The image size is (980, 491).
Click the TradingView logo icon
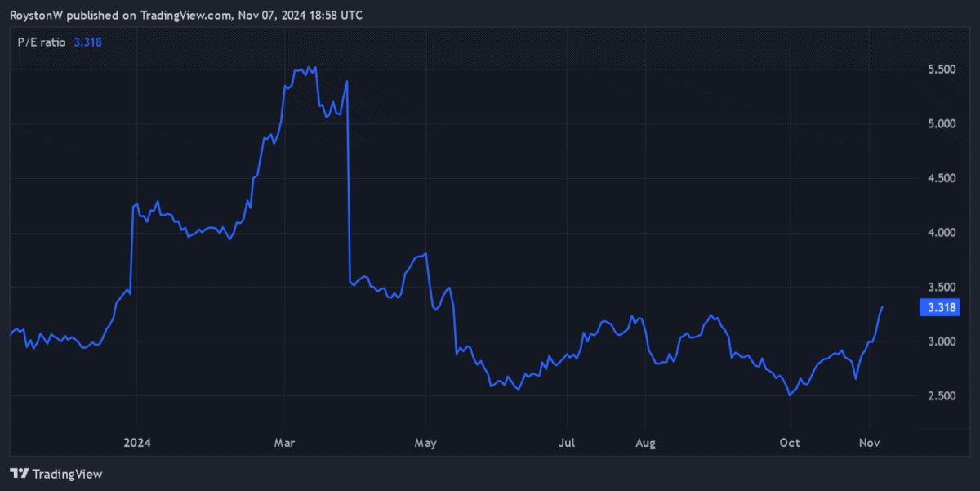point(18,474)
